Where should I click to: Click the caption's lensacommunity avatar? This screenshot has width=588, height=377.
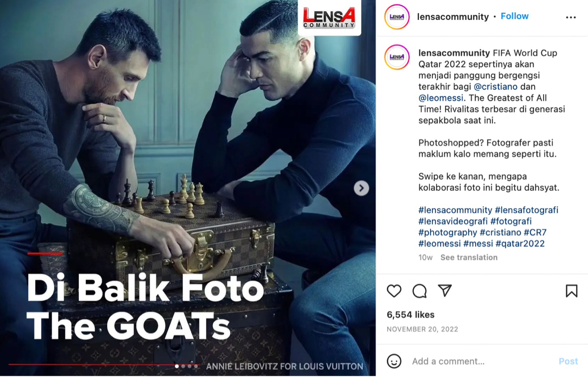(x=397, y=57)
